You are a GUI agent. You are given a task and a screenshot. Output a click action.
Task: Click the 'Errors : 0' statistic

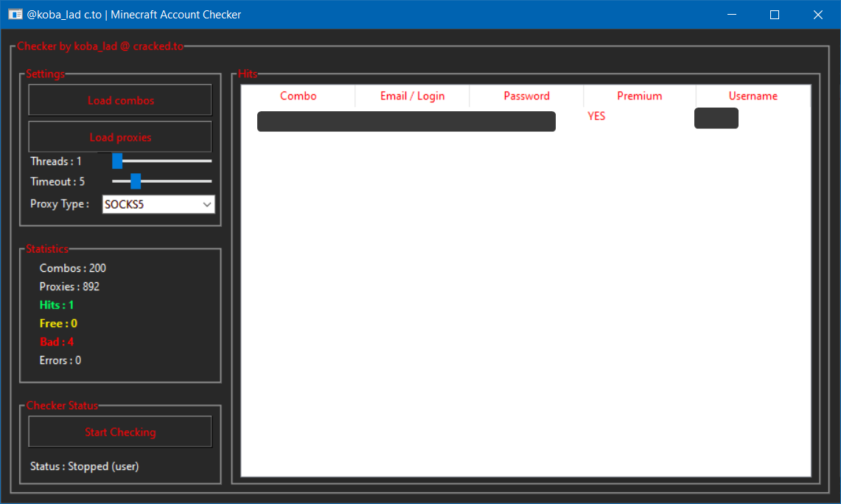(x=60, y=360)
